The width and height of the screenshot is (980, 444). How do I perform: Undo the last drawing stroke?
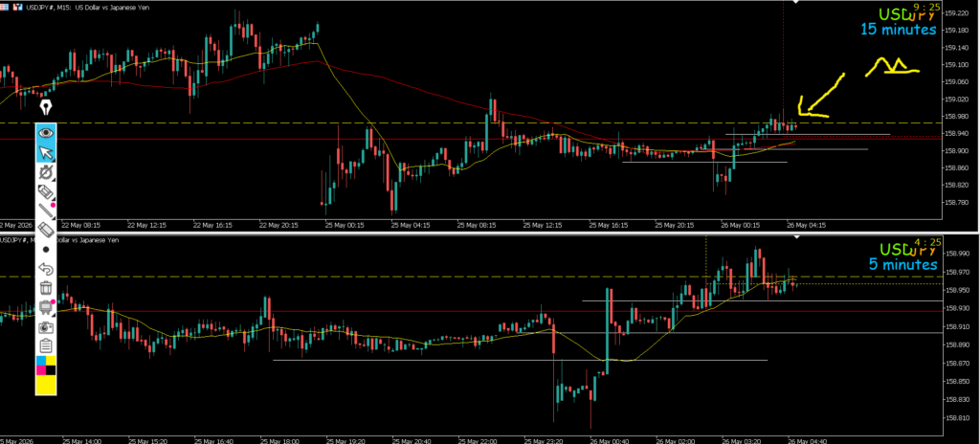point(46,268)
